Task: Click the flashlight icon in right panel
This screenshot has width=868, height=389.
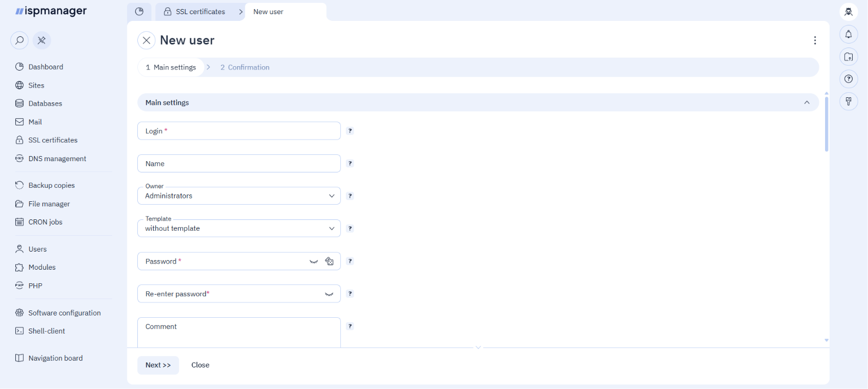Action: click(x=848, y=102)
